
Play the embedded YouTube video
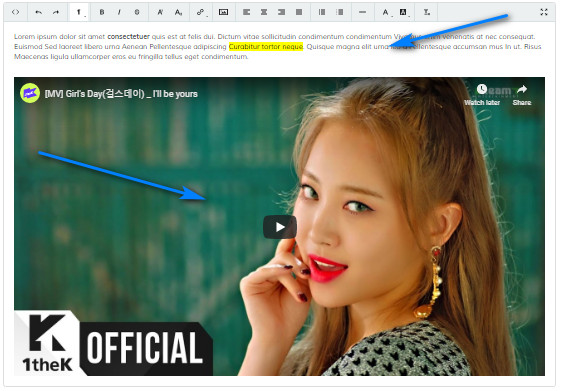(280, 227)
